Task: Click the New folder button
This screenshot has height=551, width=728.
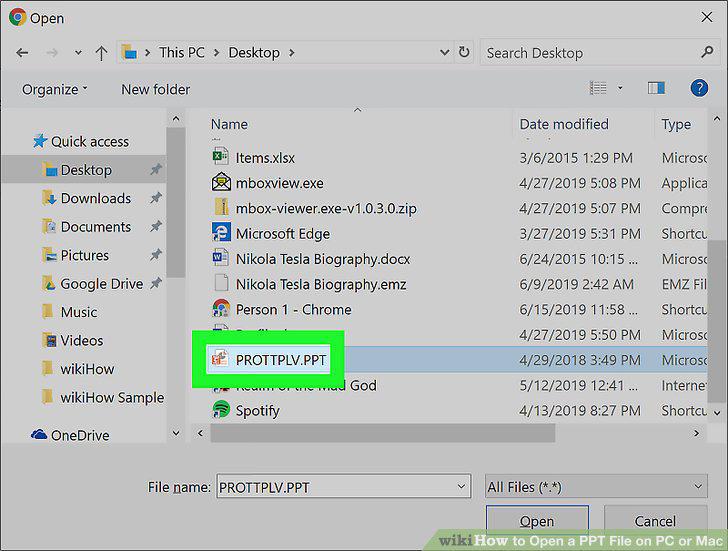Action: click(x=156, y=89)
